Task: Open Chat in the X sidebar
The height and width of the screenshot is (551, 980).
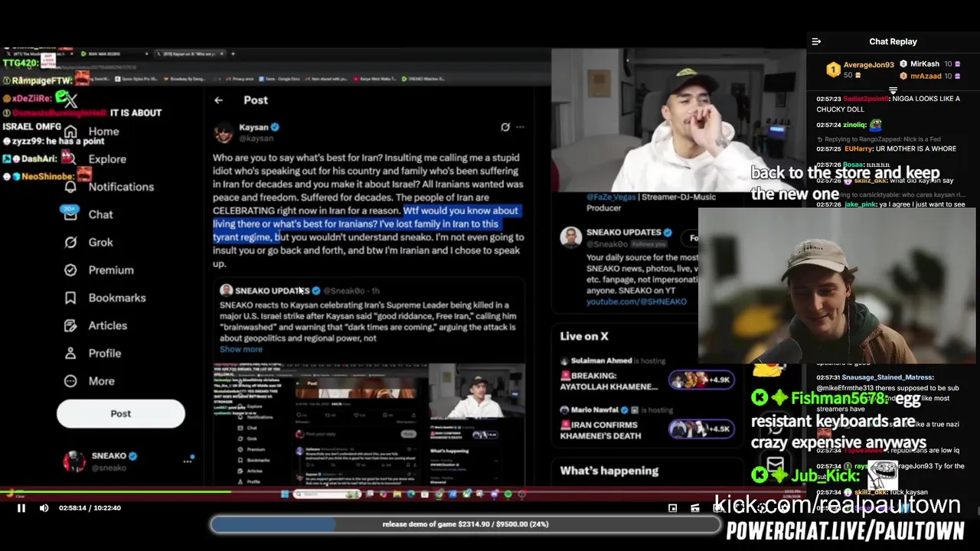Action: coord(100,215)
